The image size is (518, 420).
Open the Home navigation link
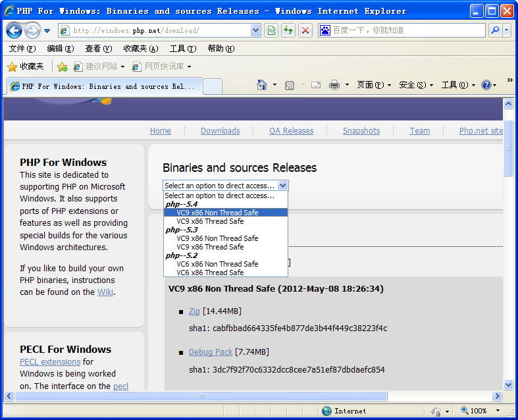tap(160, 131)
